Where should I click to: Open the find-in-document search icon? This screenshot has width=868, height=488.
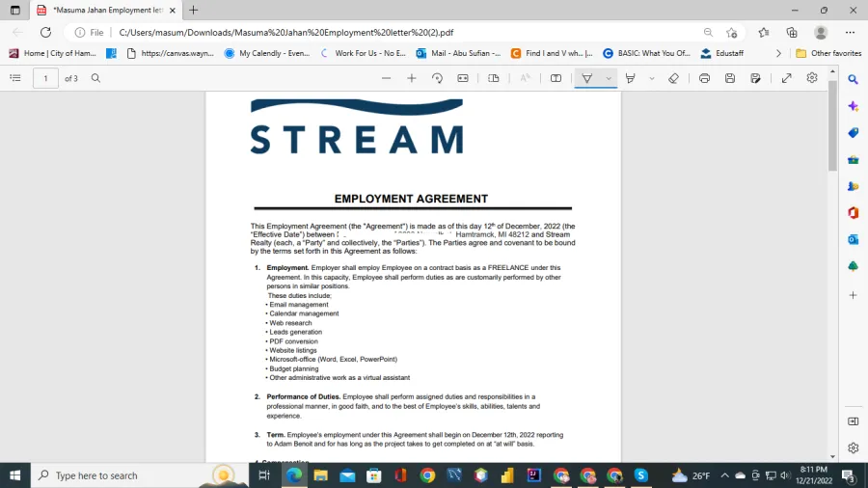coord(95,78)
